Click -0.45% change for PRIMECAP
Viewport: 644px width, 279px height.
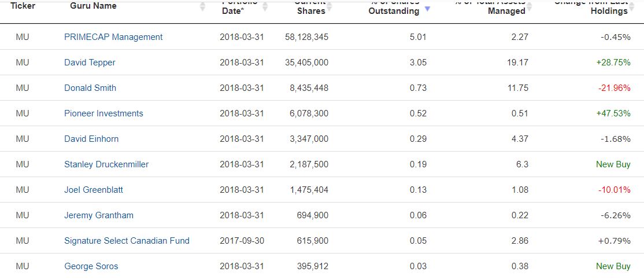tap(616, 37)
